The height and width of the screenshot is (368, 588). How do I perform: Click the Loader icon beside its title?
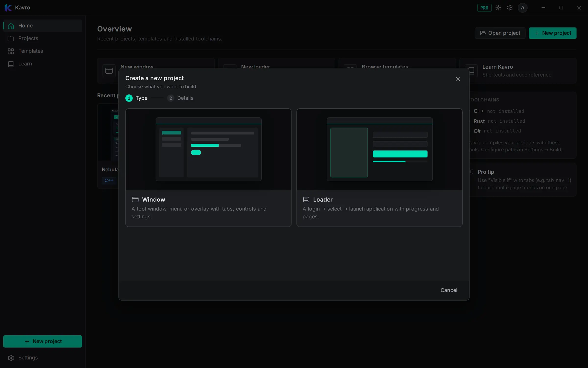(306, 199)
